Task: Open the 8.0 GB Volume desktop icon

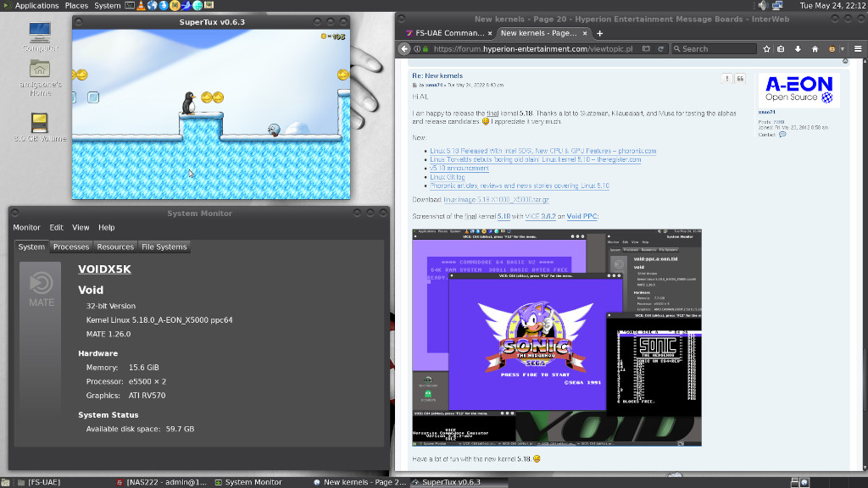Action: pyautogui.click(x=40, y=127)
